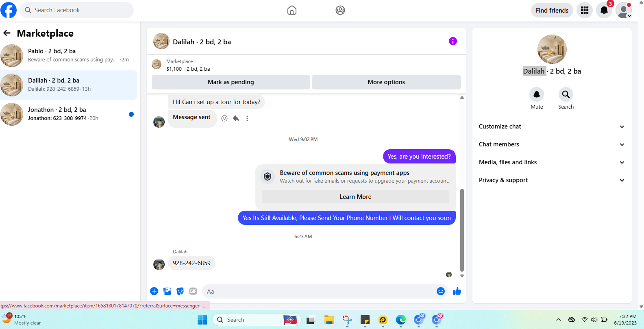Open the volume speaker tray icon
Viewport: 644px width, 329px height.
click(594, 320)
